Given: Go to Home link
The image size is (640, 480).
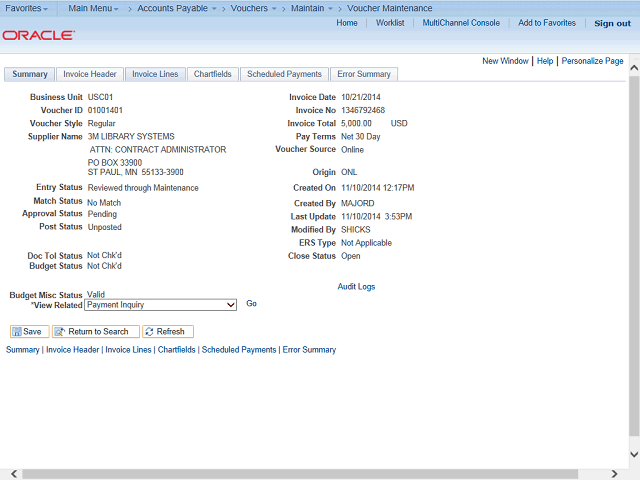Looking at the screenshot, I should [347, 23].
